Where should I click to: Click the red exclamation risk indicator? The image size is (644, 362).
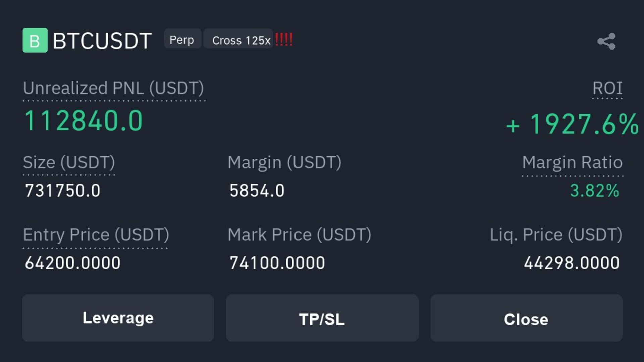[x=284, y=39]
